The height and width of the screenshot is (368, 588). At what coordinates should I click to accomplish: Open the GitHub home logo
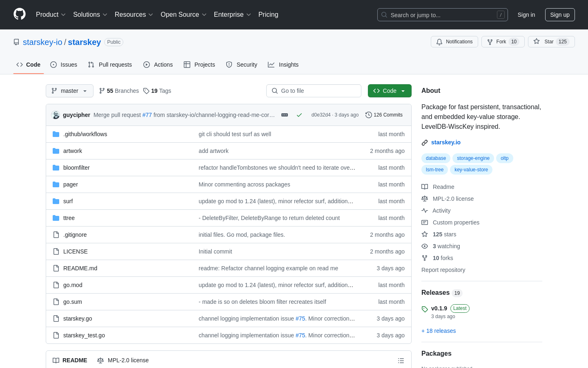(20, 14)
